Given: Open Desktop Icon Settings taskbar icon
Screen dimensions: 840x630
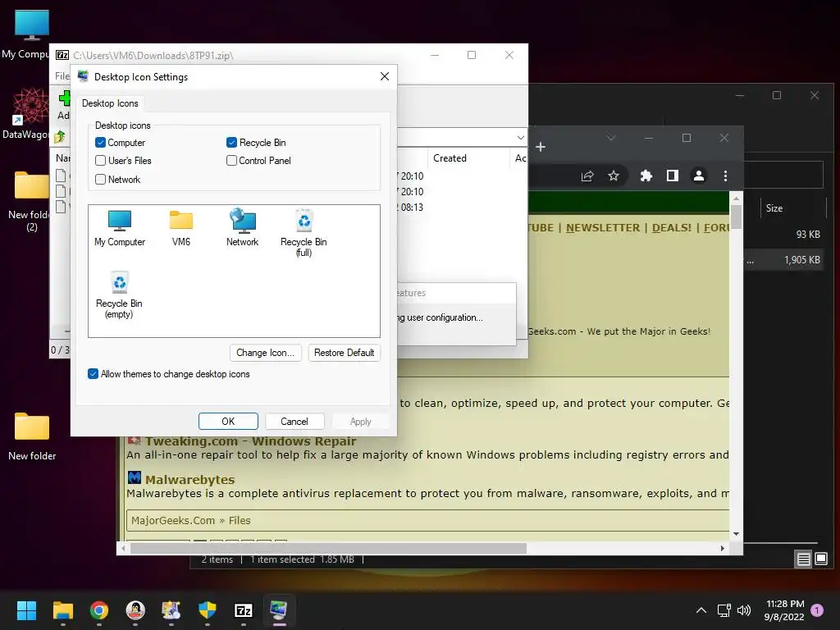Looking at the screenshot, I should tap(279, 609).
